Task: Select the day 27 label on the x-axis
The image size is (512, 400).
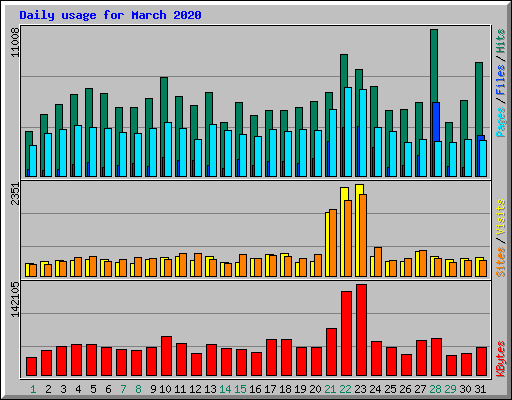Action: coord(420,389)
